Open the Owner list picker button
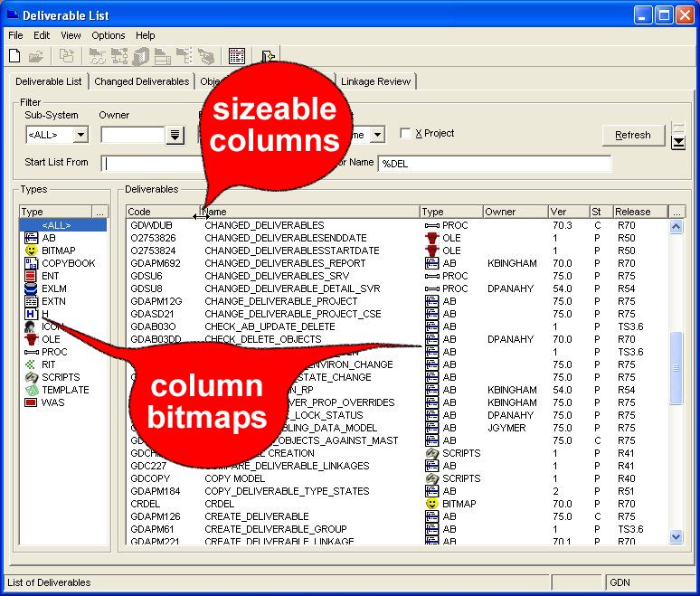The width and height of the screenshot is (700, 596). click(x=175, y=135)
